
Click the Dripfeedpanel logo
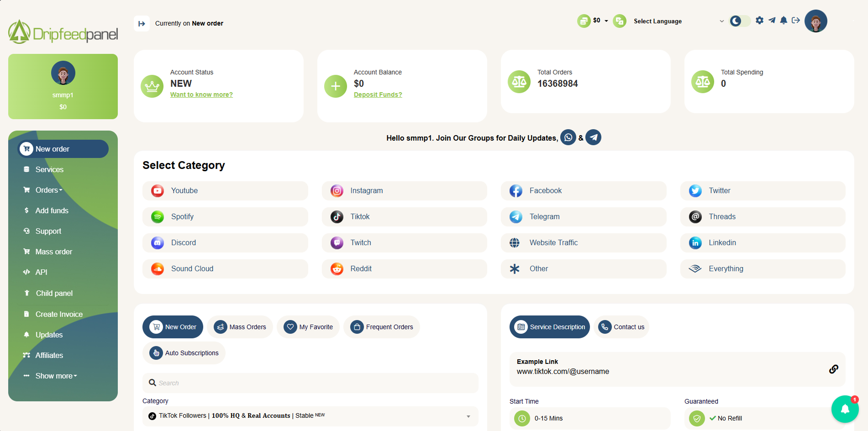(63, 32)
